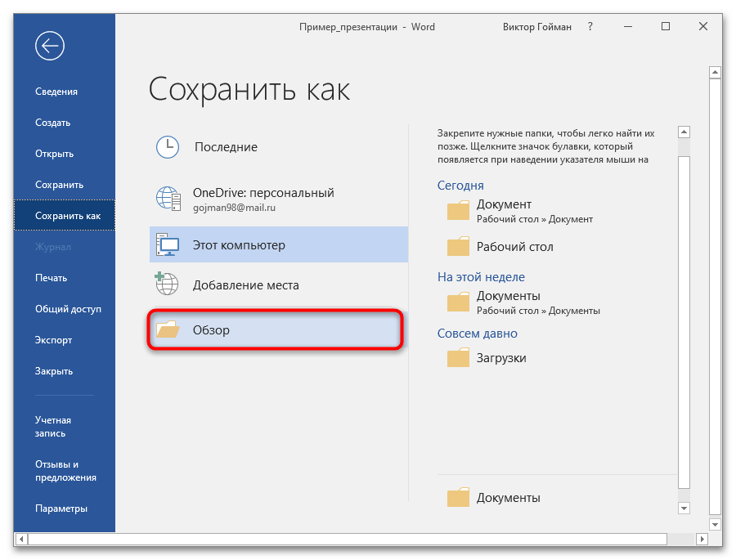Click the folder icon of bottom Документы entry
Viewport: 736px width, 560px height.
tap(458, 497)
